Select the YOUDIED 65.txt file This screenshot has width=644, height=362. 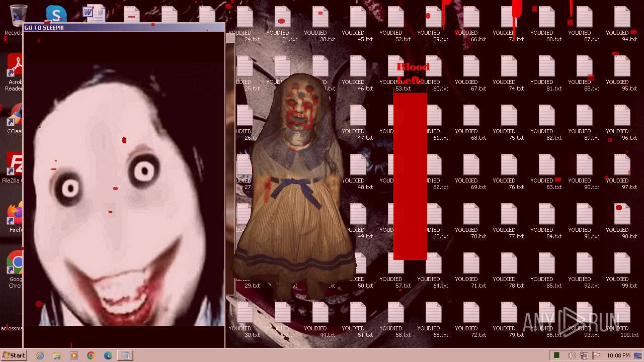coord(433,320)
